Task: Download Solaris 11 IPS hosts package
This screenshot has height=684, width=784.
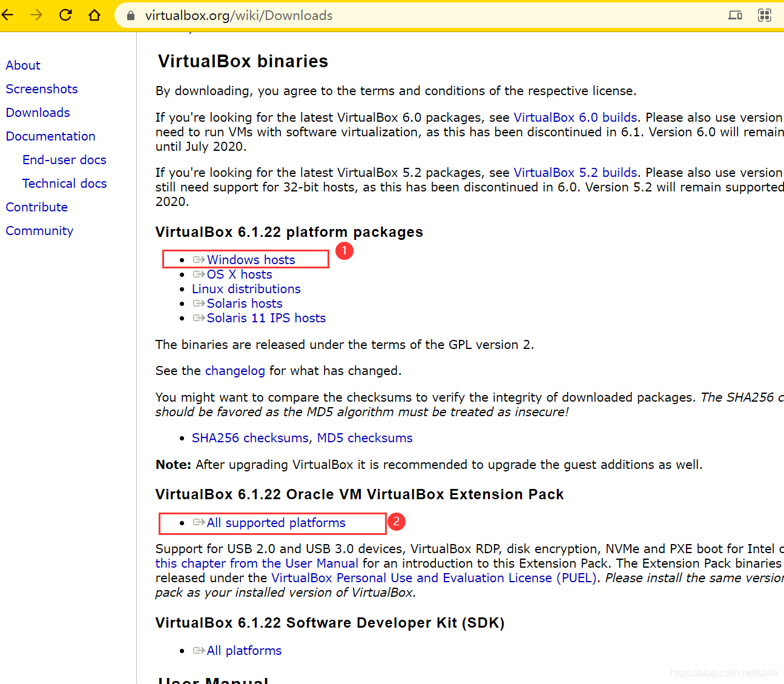Action: point(266,318)
